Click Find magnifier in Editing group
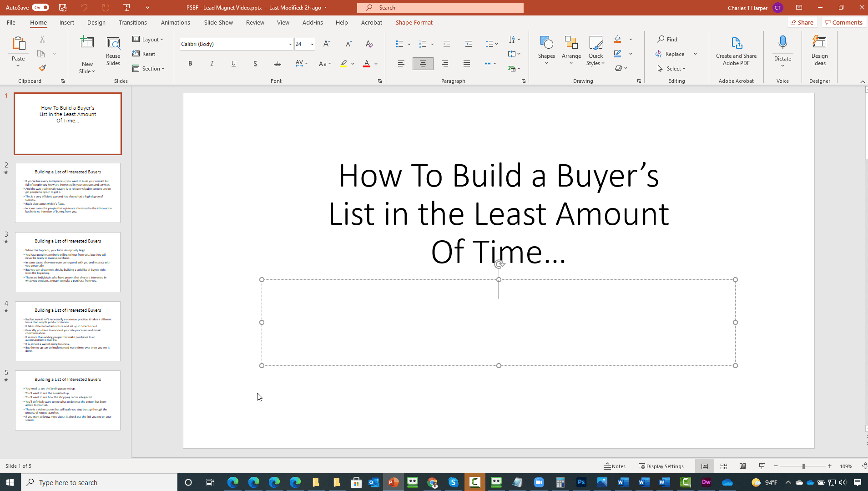This screenshot has height=491, width=868. [667, 40]
